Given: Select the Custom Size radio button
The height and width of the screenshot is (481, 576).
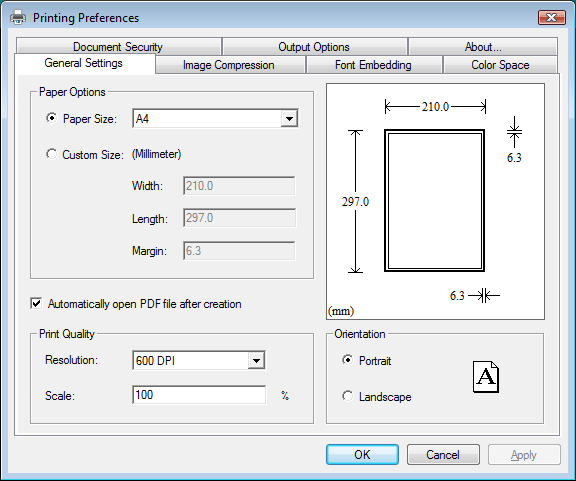Looking at the screenshot, I should click(51, 154).
